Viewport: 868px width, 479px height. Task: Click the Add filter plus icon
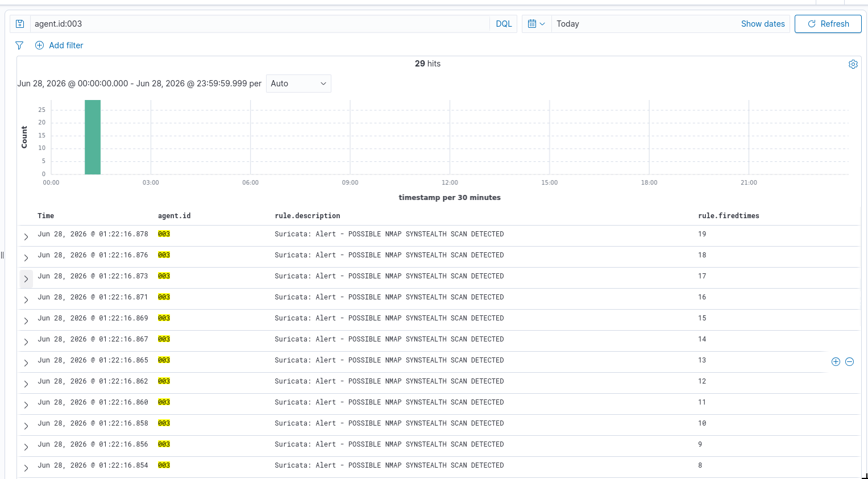(x=40, y=45)
